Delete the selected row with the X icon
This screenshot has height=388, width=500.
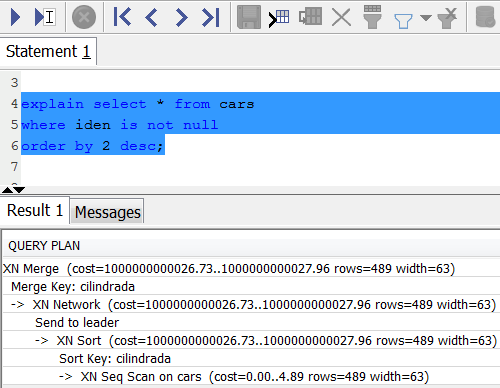341,17
